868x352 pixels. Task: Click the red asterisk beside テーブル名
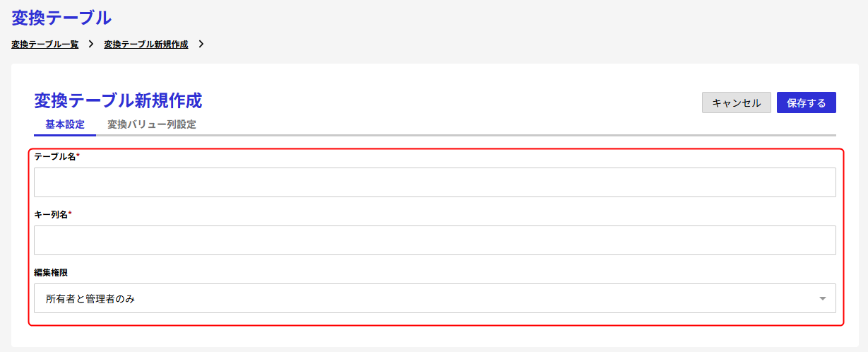78,156
